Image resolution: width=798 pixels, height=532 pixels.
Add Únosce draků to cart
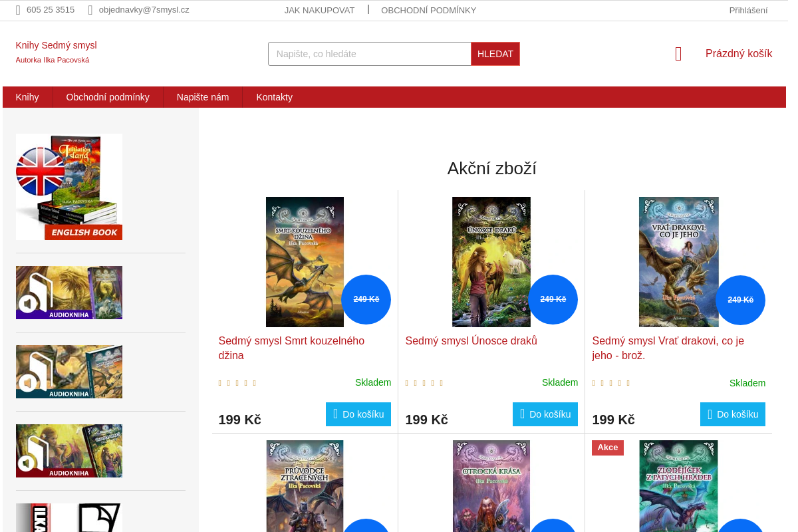pyautogui.click(x=545, y=414)
